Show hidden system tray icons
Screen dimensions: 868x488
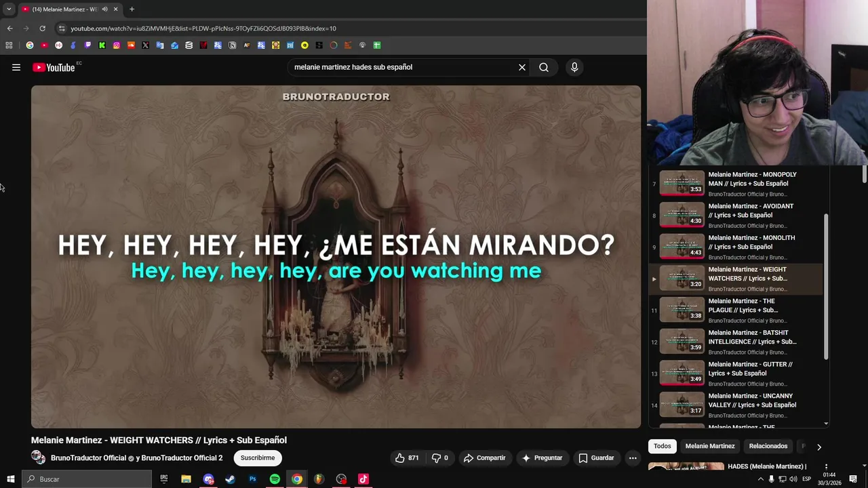point(760,479)
